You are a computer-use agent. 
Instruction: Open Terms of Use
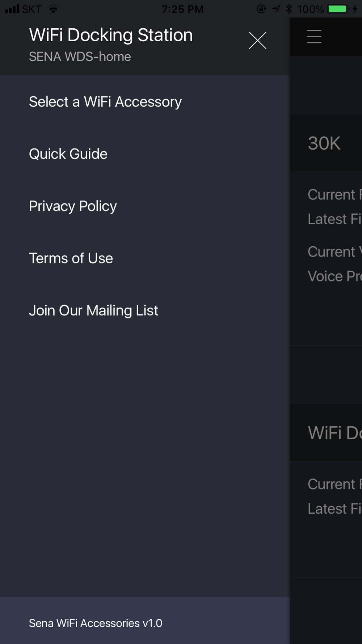(x=145, y=258)
